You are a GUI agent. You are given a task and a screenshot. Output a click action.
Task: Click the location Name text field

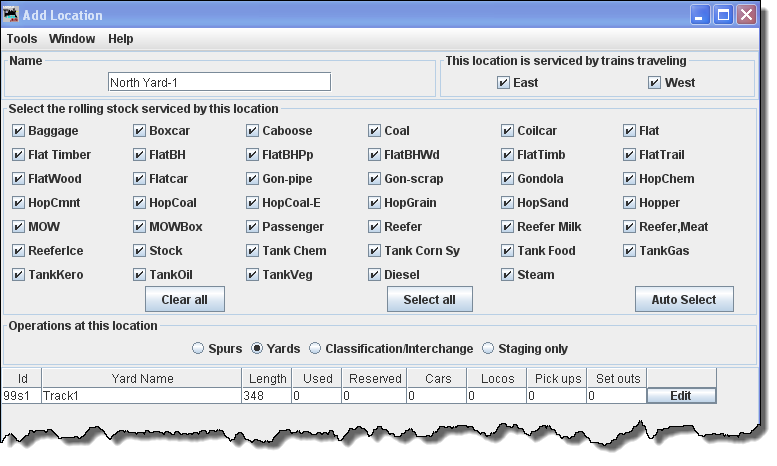(x=219, y=82)
